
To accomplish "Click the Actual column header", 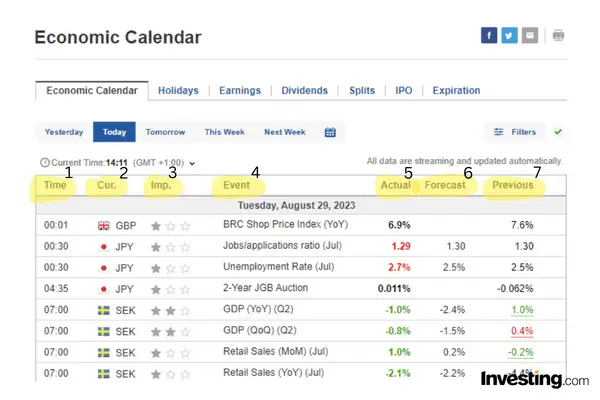I will point(395,185).
